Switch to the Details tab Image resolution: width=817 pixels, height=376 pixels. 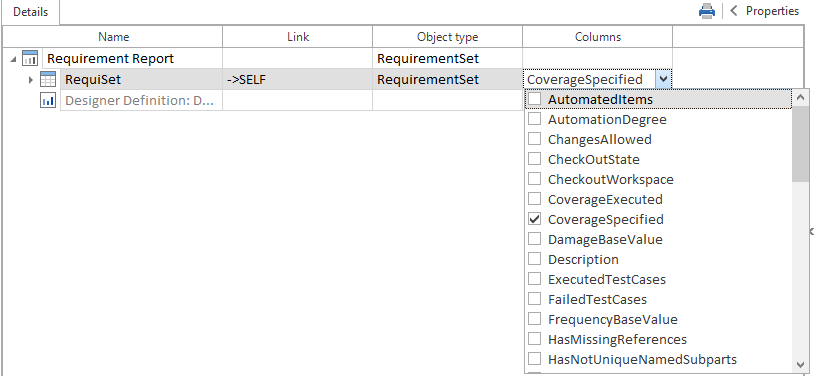point(30,11)
